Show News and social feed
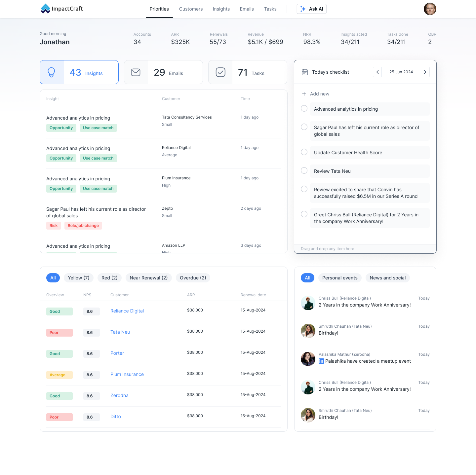This screenshot has width=476, height=475. [x=388, y=278]
